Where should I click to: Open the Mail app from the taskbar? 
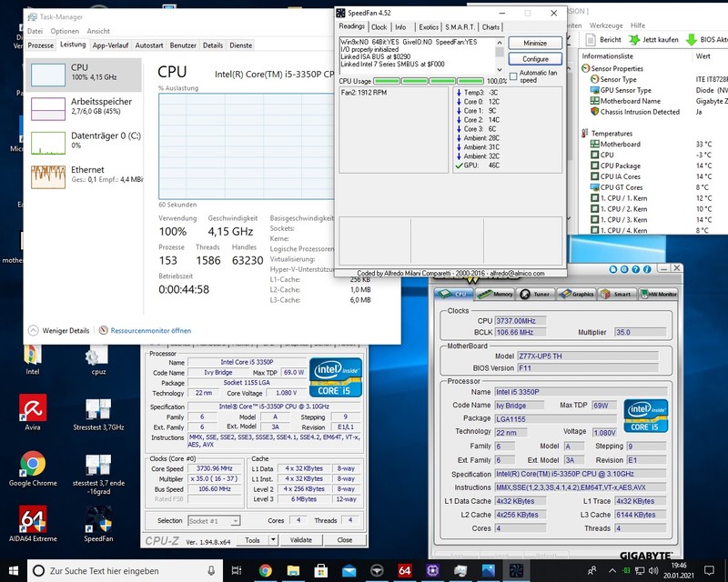click(349, 571)
